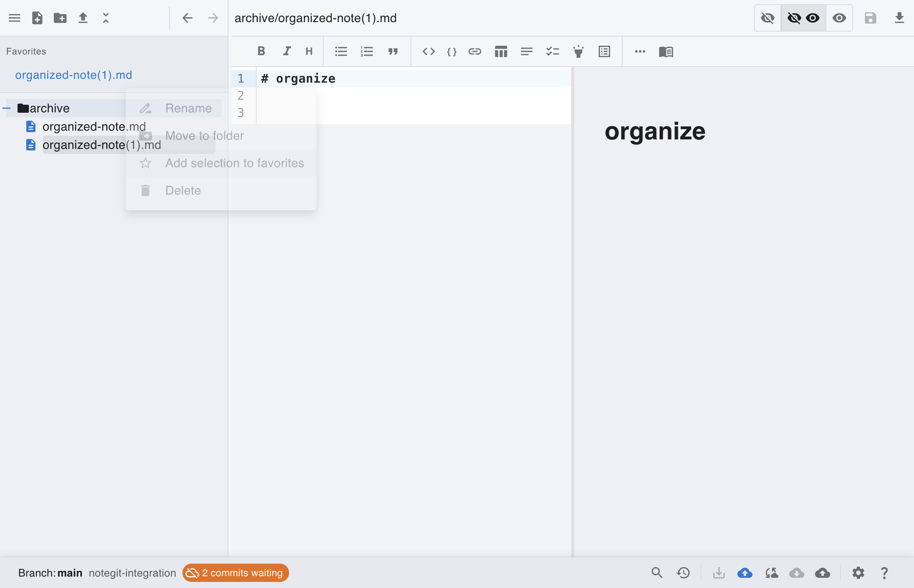
Task: Insert a bulleted list
Action: (x=341, y=51)
